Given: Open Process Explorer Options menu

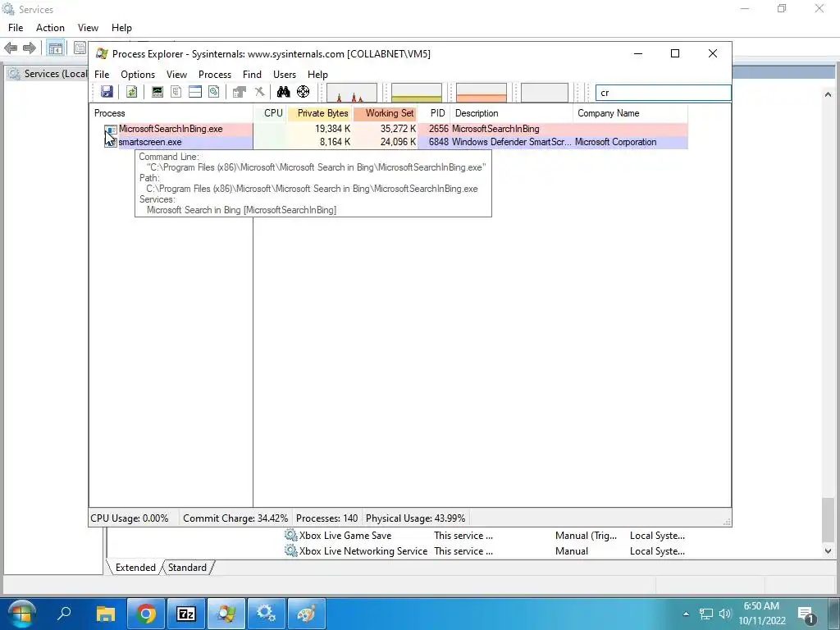Looking at the screenshot, I should tap(138, 75).
